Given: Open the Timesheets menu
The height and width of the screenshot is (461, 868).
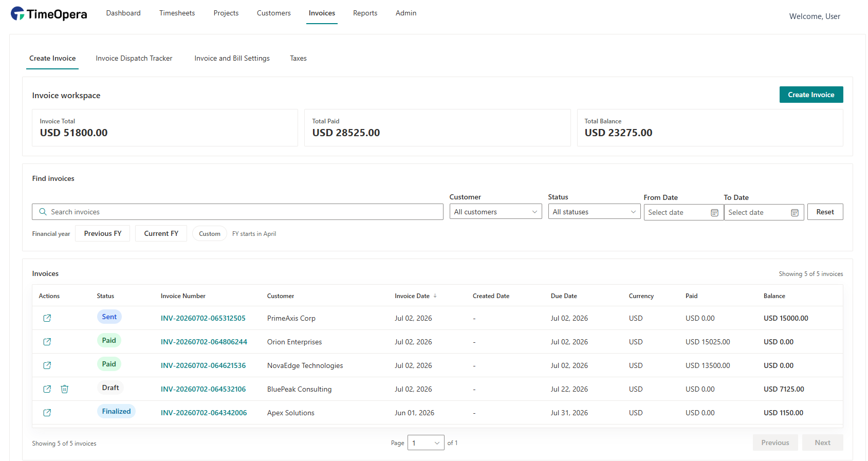Looking at the screenshot, I should click(x=177, y=13).
